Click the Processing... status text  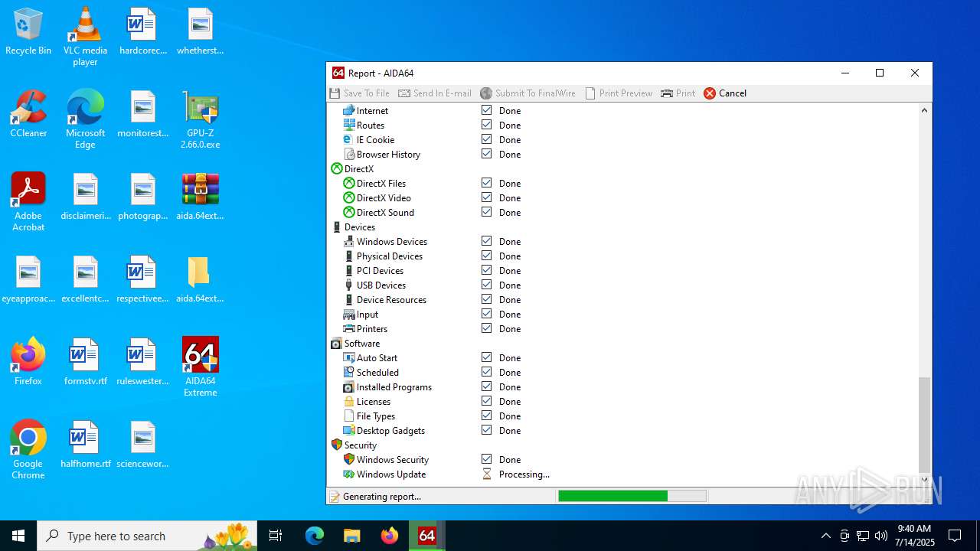coord(524,474)
